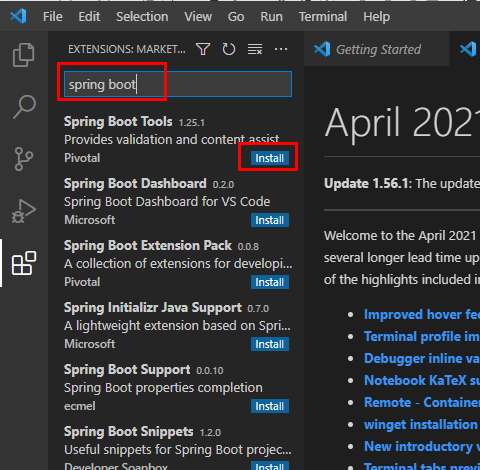Open the Debugger inline values link

(422, 358)
